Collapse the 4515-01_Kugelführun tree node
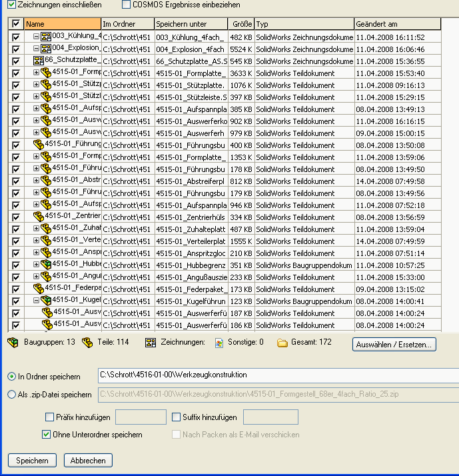459x476 pixels. (x=36, y=301)
